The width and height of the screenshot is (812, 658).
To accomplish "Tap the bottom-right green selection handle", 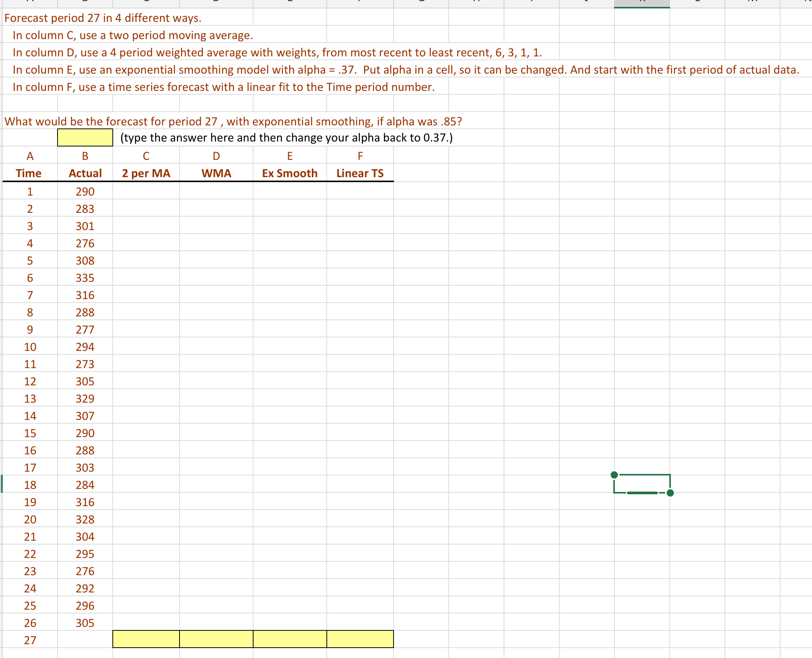I will click(x=670, y=493).
